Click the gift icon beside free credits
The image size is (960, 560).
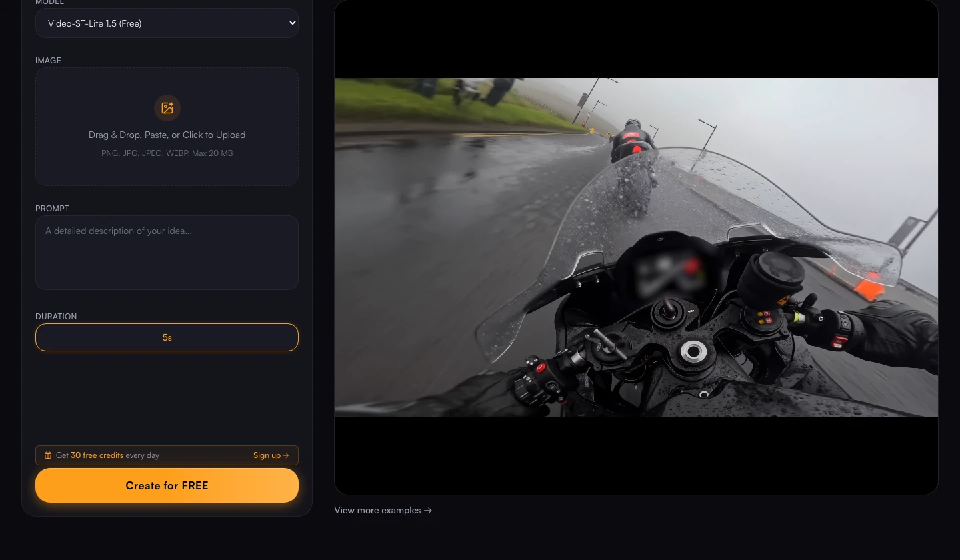[48, 455]
